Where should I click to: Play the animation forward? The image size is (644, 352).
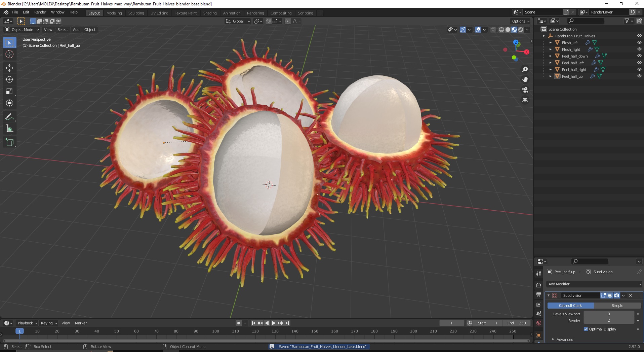tap(274, 323)
